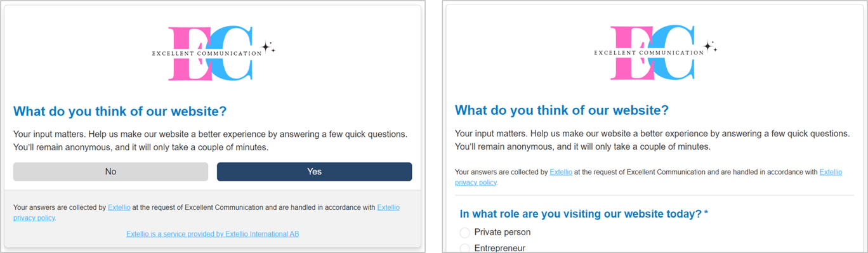This screenshot has width=868, height=253.
Task: Click the sparkle stars icon in the survey form logo
Action: point(711,47)
